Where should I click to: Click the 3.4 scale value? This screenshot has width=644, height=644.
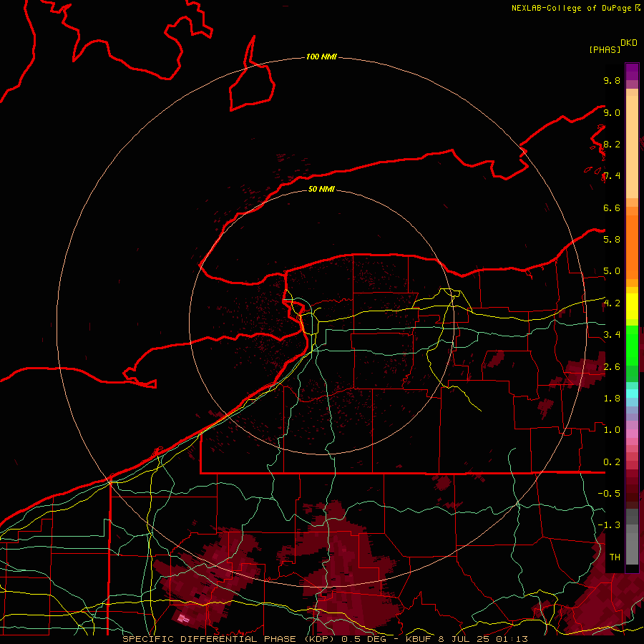click(x=612, y=335)
